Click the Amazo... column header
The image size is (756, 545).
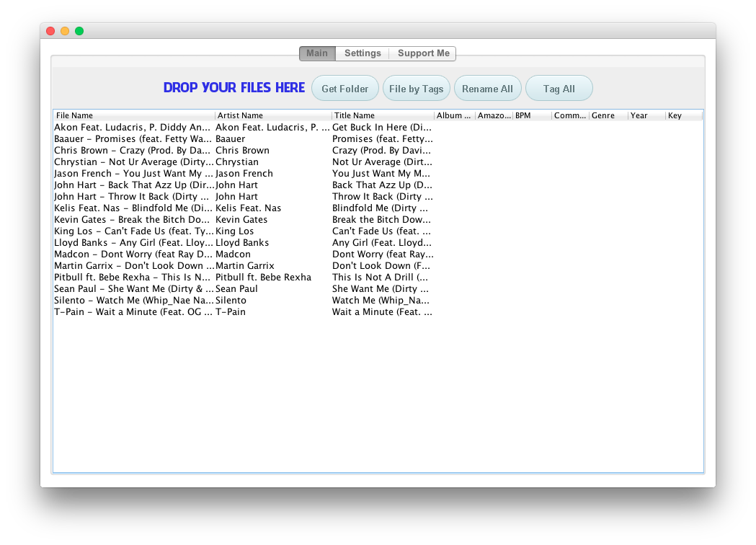[494, 115]
